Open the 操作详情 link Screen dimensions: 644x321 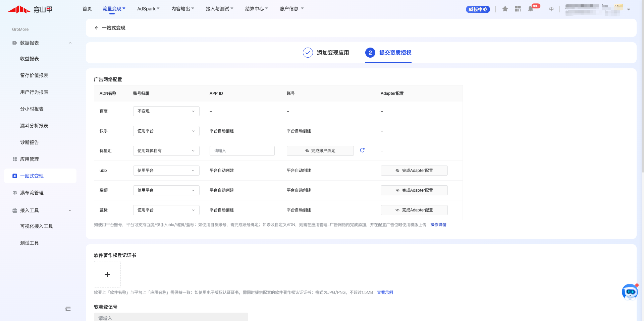pyautogui.click(x=438, y=225)
